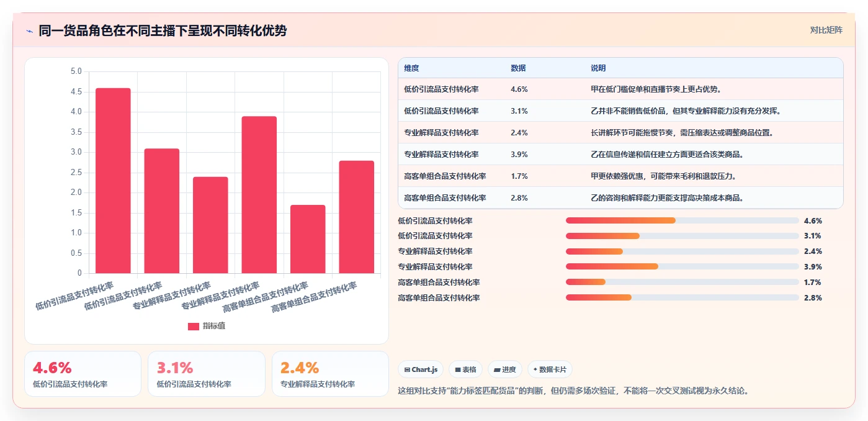Click the 数据 column header
Image resolution: width=868 pixels, height=421 pixels.
tap(518, 68)
